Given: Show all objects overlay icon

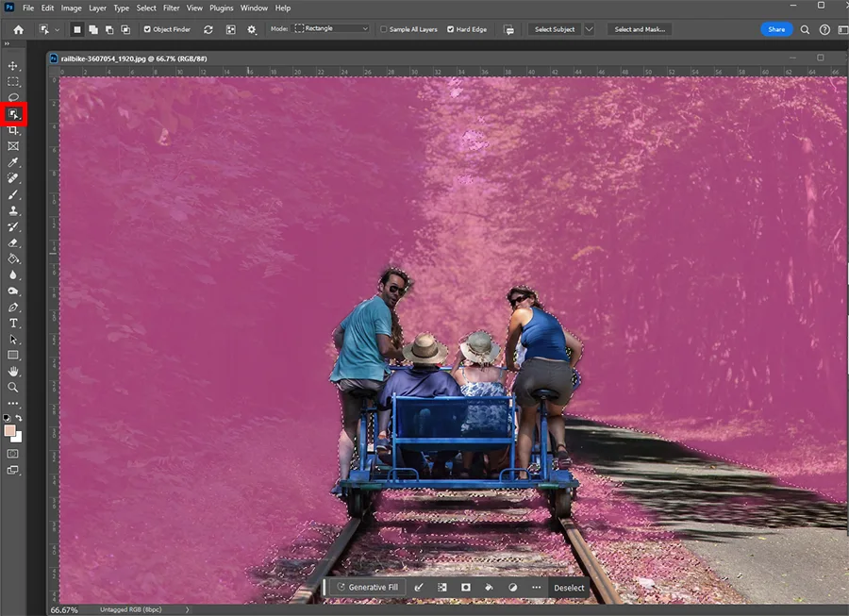Looking at the screenshot, I should pyautogui.click(x=231, y=30).
